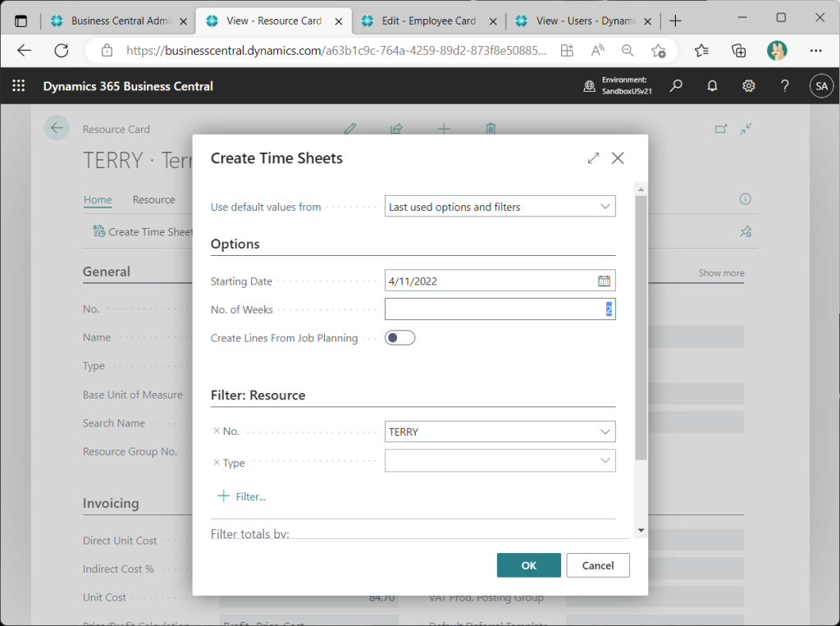Open a new browser tab

[676, 21]
